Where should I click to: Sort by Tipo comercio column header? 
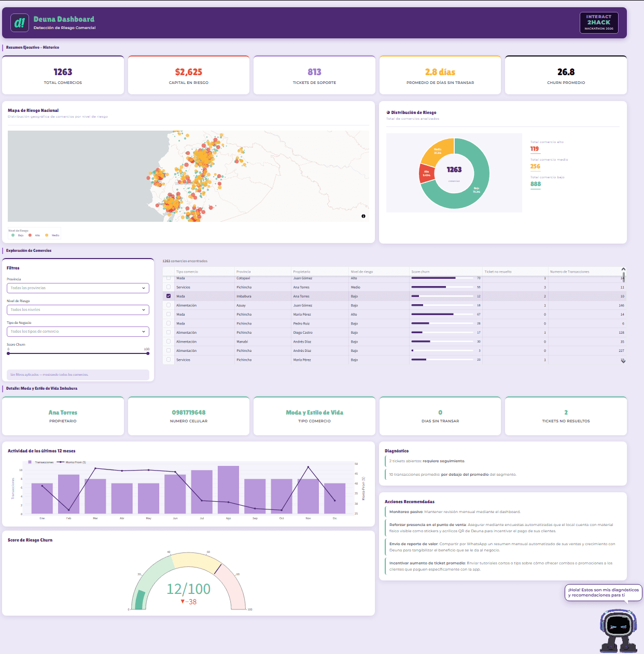coord(204,272)
